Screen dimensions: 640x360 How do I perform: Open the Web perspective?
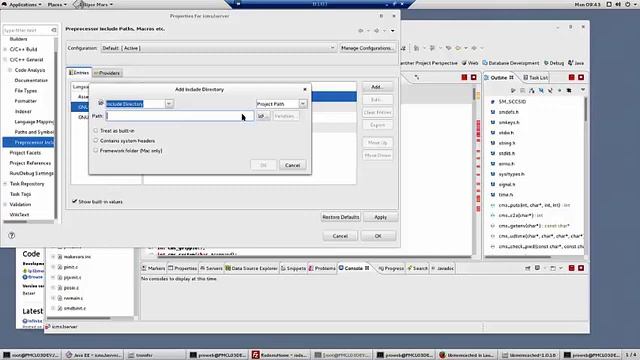tap(470, 63)
